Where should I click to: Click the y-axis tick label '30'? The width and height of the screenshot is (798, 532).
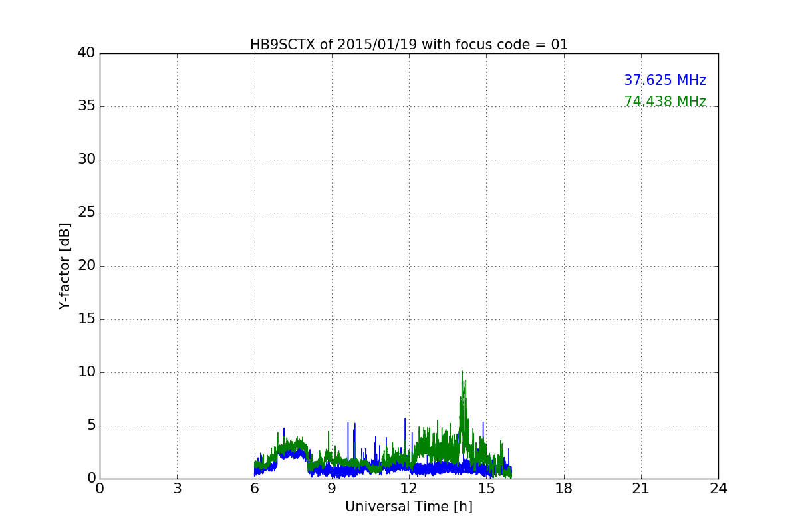86,160
